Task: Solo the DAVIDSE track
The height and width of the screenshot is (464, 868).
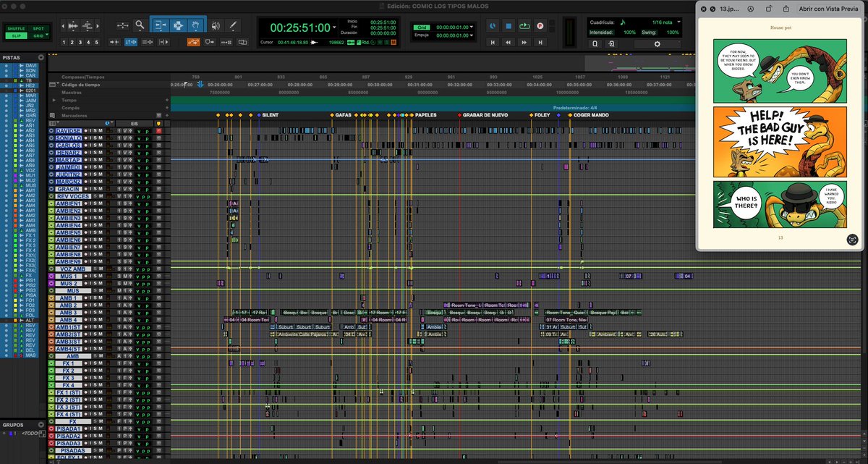Action: pyautogui.click(x=95, y=131)
